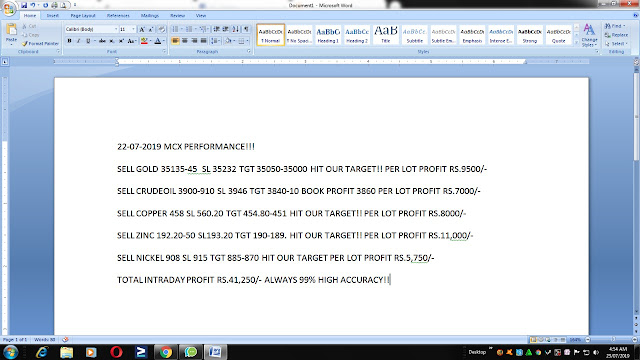The width and height of the screenshot is (640, 360).
Task: Toggle italic formatting
Action: pos(78,41)
